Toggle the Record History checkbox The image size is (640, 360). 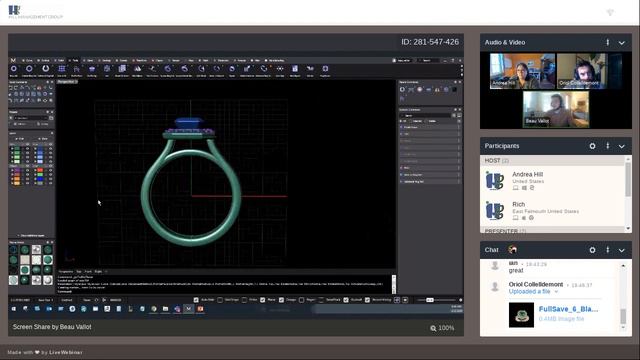pos(367,300)
